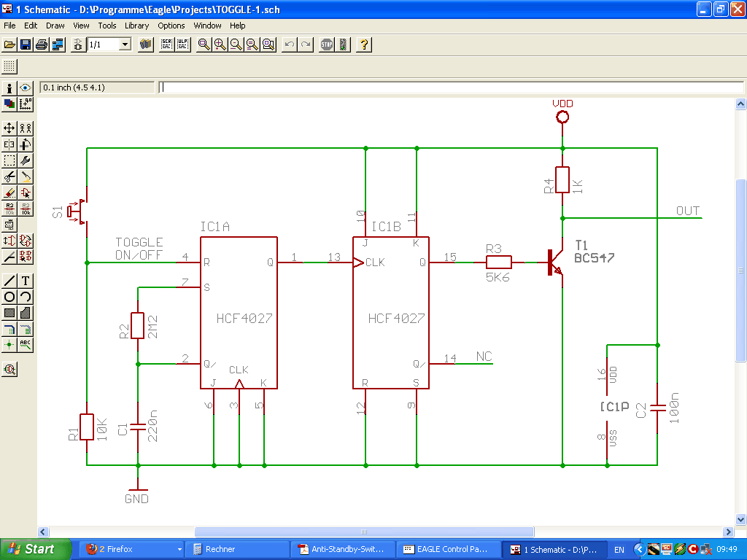Select the Paste brush tool

click(x=26, y=176)
